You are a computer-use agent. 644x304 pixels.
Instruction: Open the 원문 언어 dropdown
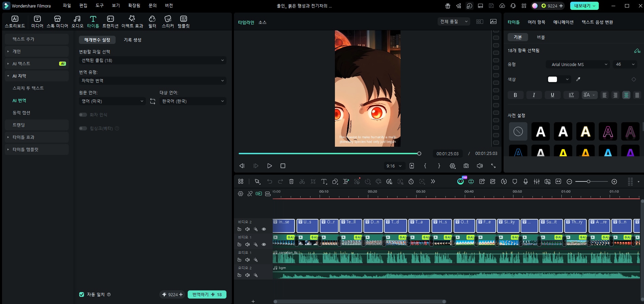coord(113,101)
